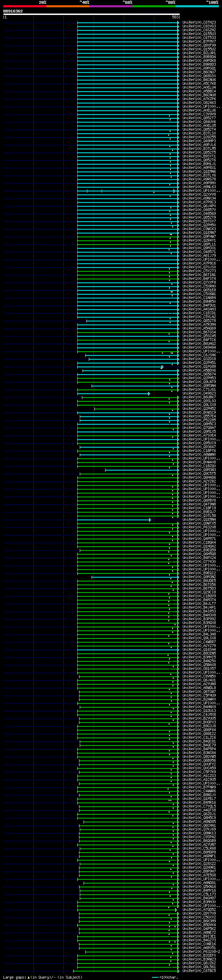
Task: Select hit UniRef100_O49823
Action: [199, 394]
